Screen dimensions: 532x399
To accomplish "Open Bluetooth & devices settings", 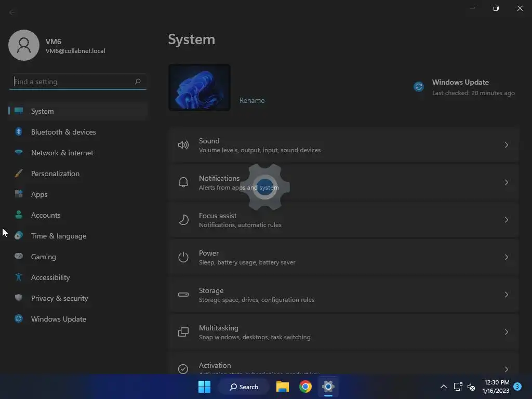I will pyautogui.click(x=78, y=132).
